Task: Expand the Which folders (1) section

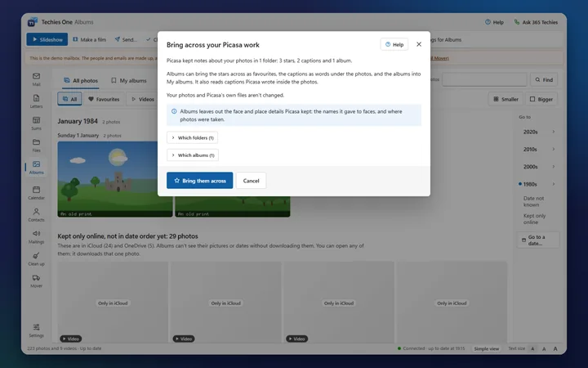Action: tap(193, 138)
